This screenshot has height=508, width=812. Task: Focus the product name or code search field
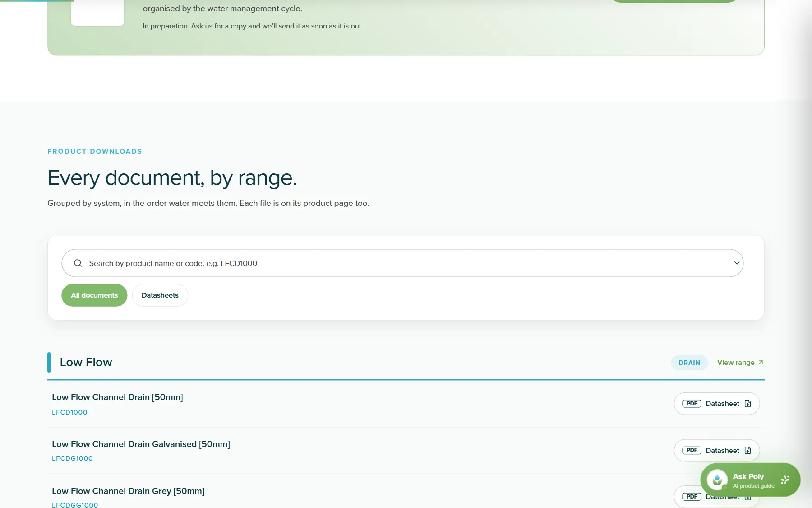tap(402, 263)
